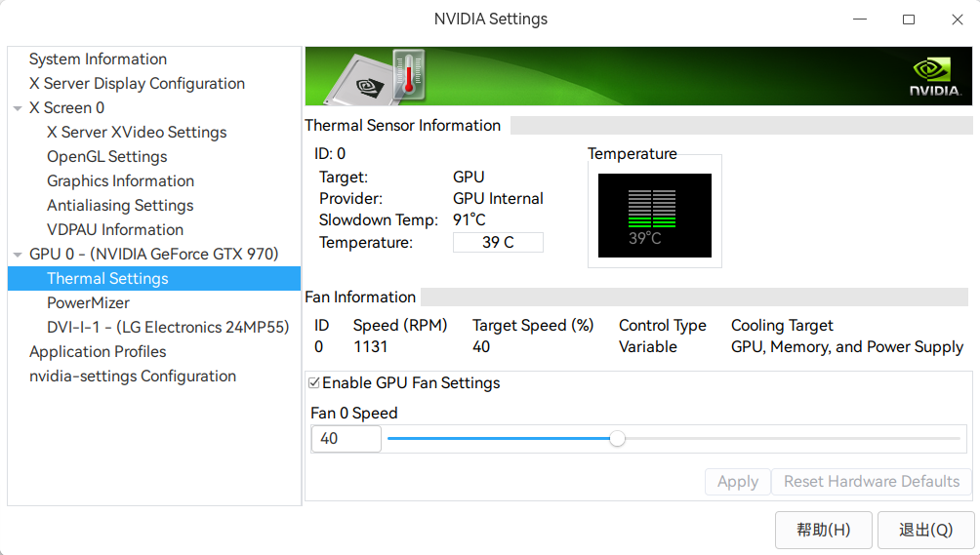Image resolution: width=980 pixels, height=555 pixels.
Task: Click the temperature gauge graphic
Action: (654, 216)
